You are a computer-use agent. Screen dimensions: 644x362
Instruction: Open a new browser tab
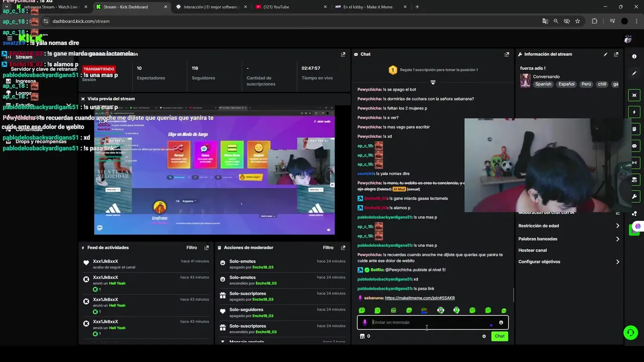417,7
